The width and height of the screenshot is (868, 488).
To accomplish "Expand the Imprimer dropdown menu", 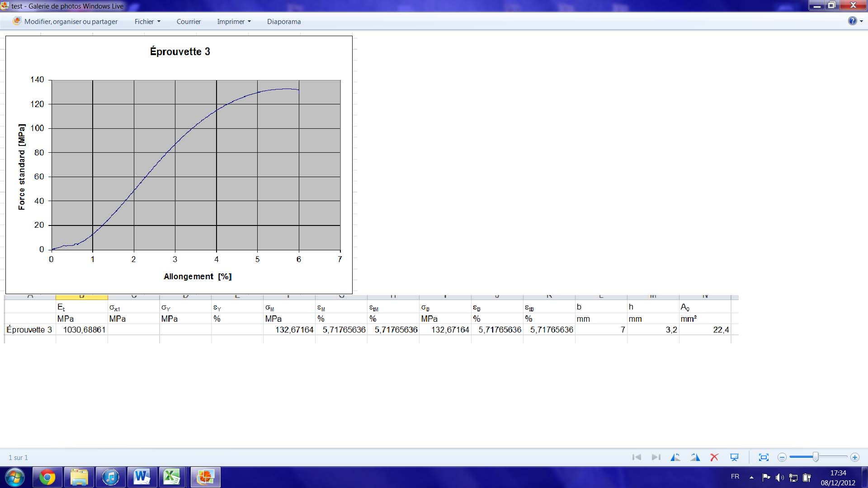I will pyautogui.click(x=234, y=21).
